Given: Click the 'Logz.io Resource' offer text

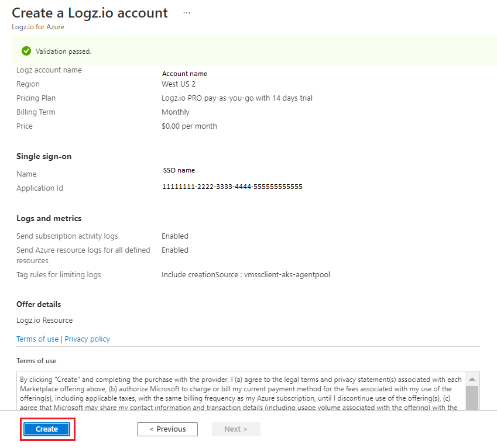Looking at the screenshot, I should tap(44, 321).
